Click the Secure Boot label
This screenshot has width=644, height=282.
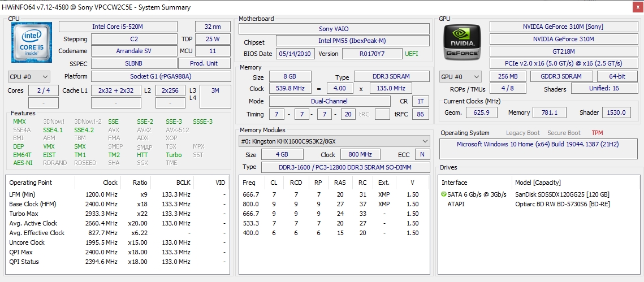click(564, 133)
